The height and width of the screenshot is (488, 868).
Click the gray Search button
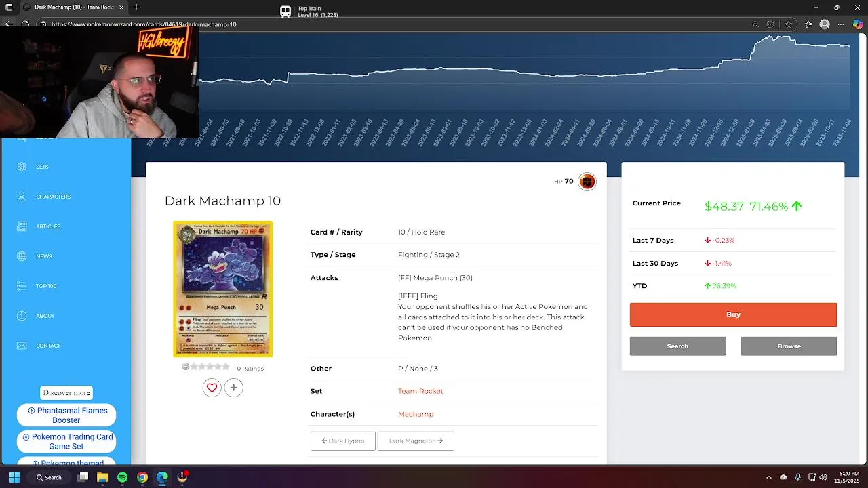[x=677, y=346]
